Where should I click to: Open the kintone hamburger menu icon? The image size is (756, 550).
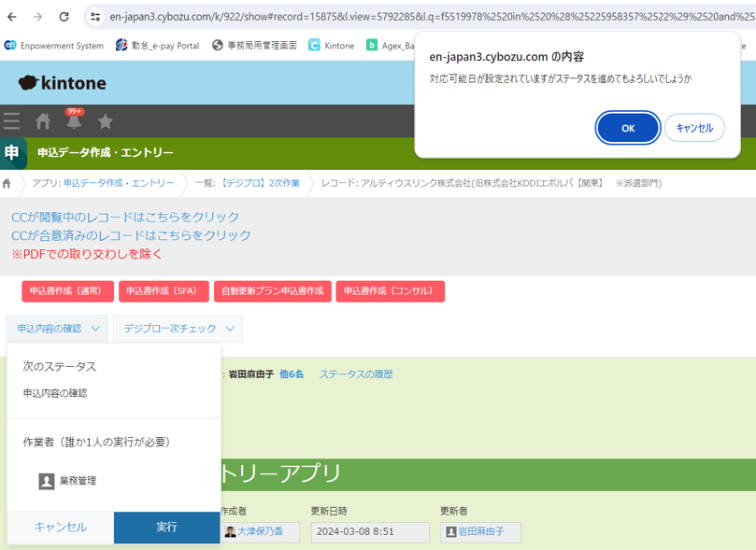(x=11, y=121)
